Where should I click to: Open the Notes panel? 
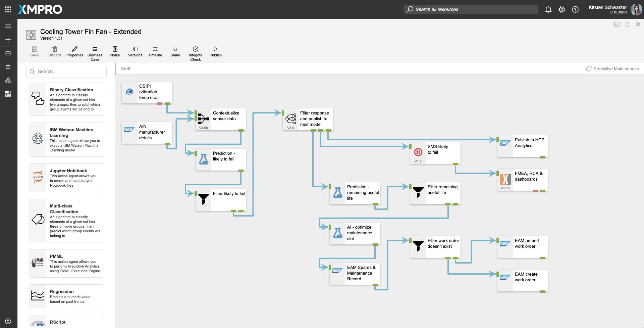(x=115, y=49)
